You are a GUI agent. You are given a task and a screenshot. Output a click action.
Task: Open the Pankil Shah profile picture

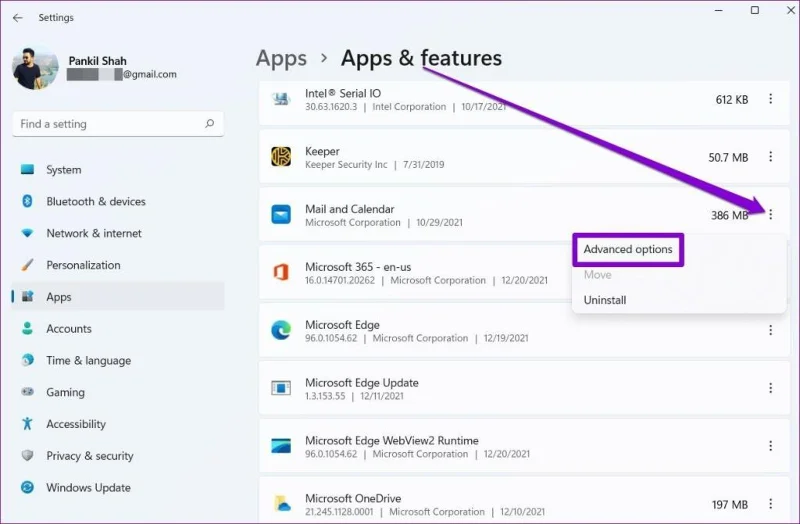click(35, 68)
